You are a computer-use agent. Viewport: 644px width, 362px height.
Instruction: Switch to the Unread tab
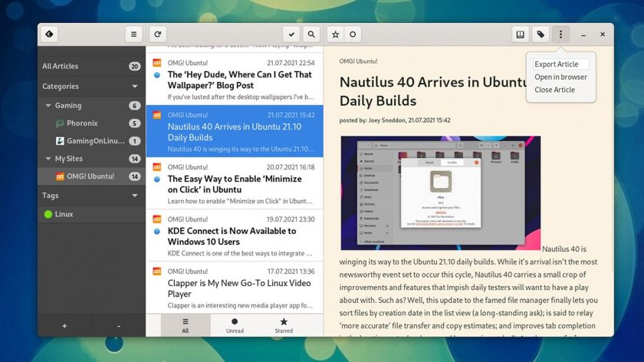(235, 325)
